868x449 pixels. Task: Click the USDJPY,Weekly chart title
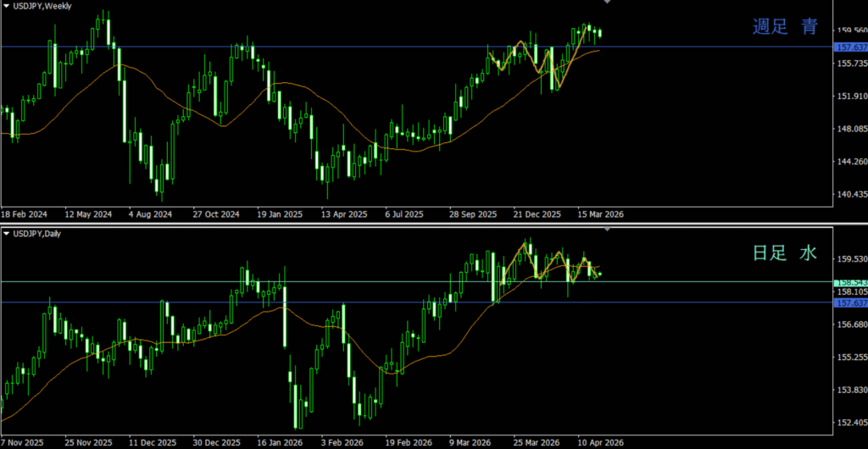[x=42, y=6]
